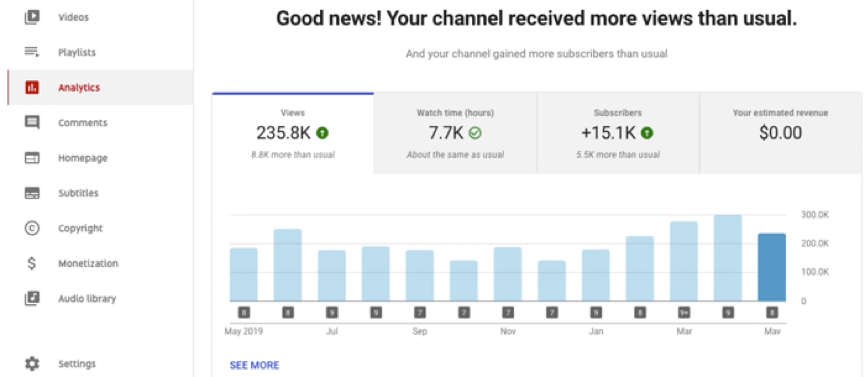The width and height of the screenshot is (865, 377).
Task: Select the tallest bar between Mar and May
Action: [x=728, y=258]
